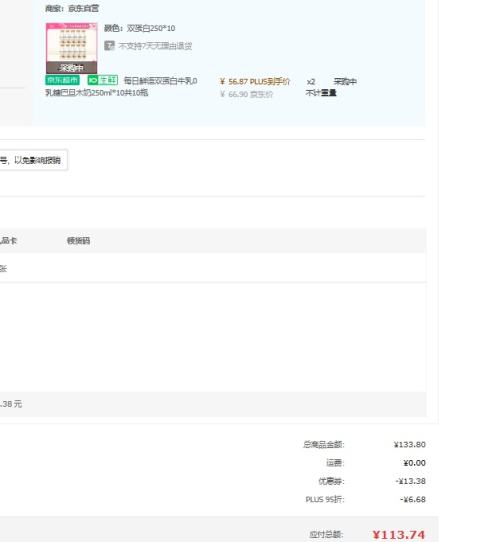Switch to the 领货码 tab
This screenshot has width=500, height=542.
[x=78, y=241]
